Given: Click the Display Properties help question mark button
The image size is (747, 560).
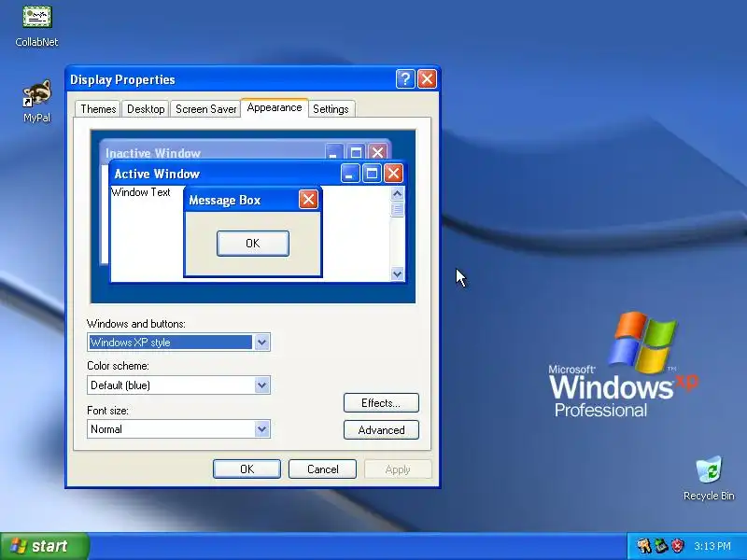Looking at the screenshot, I should tap(405, 79).
